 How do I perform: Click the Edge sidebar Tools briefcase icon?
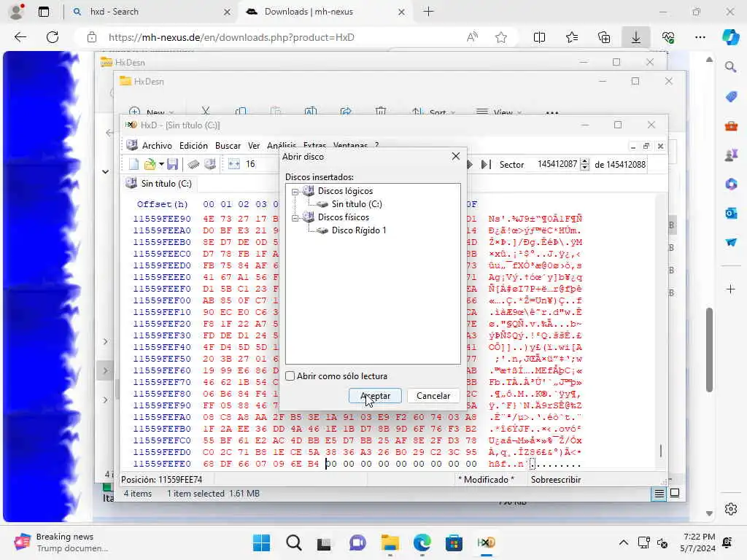pyautogui.click(x=731, y=126)
